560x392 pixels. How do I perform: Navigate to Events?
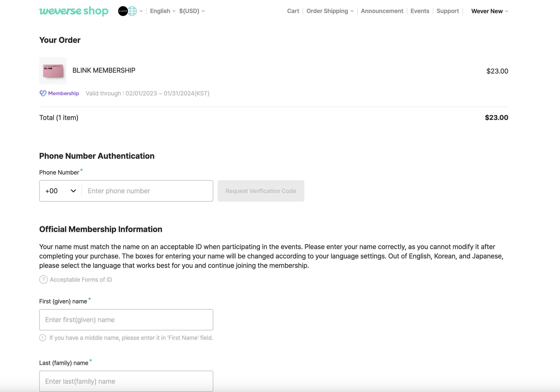tap(419, 11)
